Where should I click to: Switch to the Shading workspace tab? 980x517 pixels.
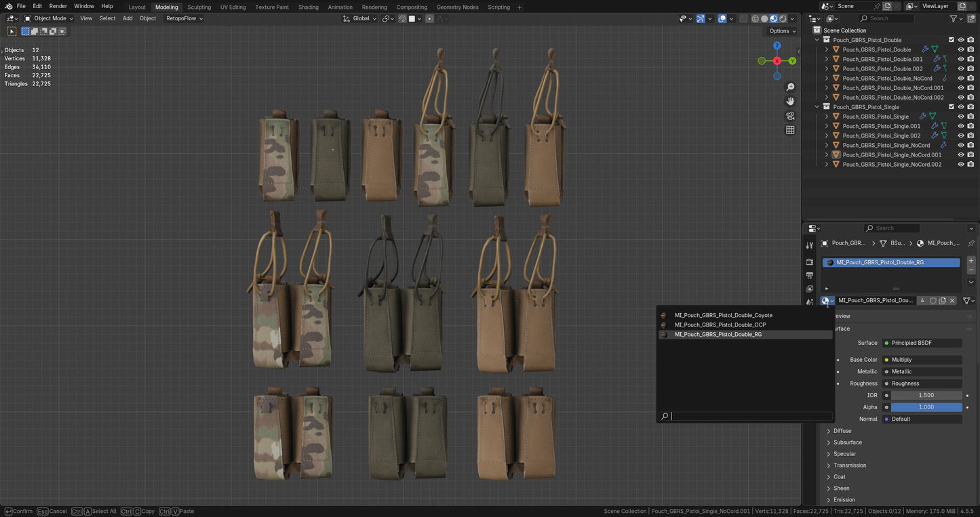308,7
